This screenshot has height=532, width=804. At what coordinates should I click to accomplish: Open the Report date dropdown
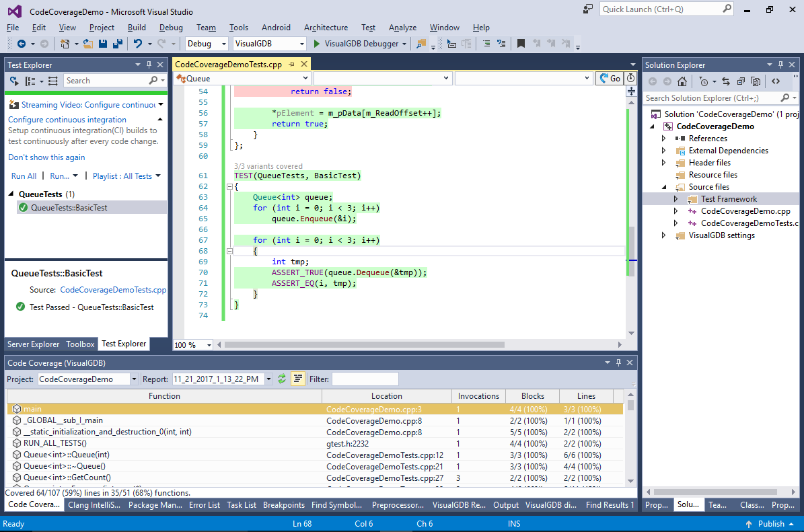[x=269, y=379]
